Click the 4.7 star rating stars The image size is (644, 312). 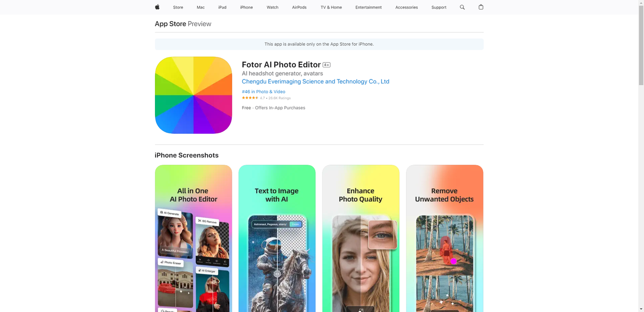click(x=250, y=98)
